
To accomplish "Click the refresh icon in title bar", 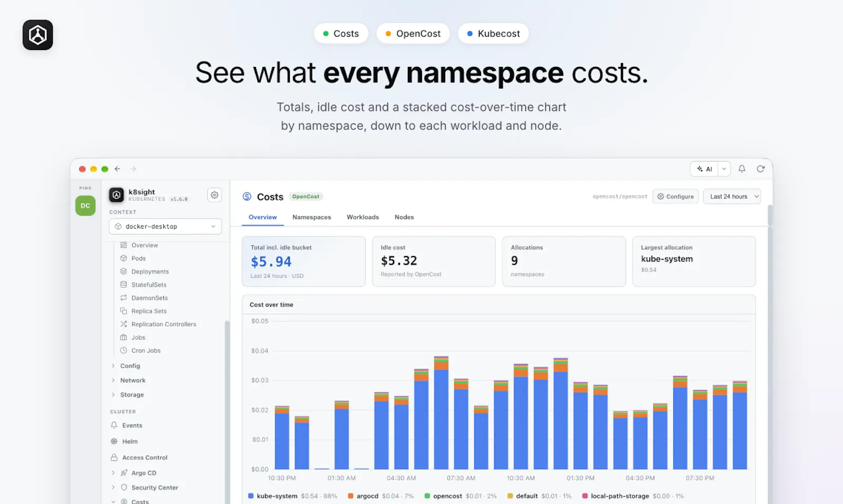I will pyautogui.click(x=760, y=169).
